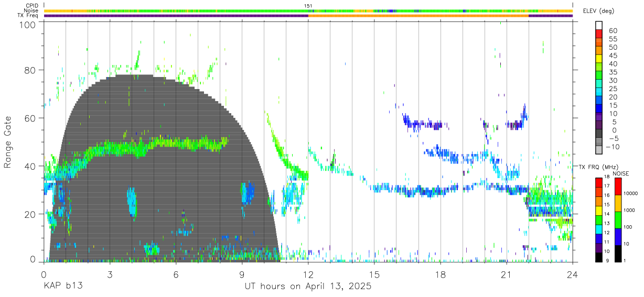Click the TX Freq row label

28,16
